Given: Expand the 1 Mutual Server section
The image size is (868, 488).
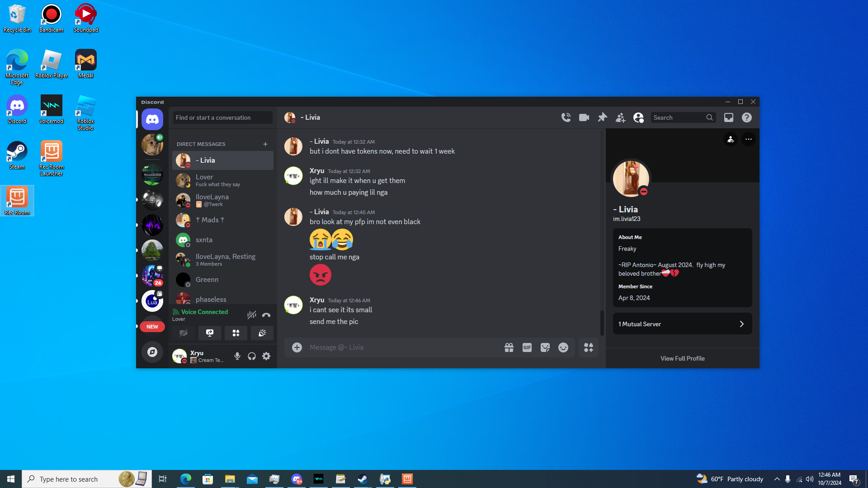Looking at the screenshot, I should pos(682,324).
